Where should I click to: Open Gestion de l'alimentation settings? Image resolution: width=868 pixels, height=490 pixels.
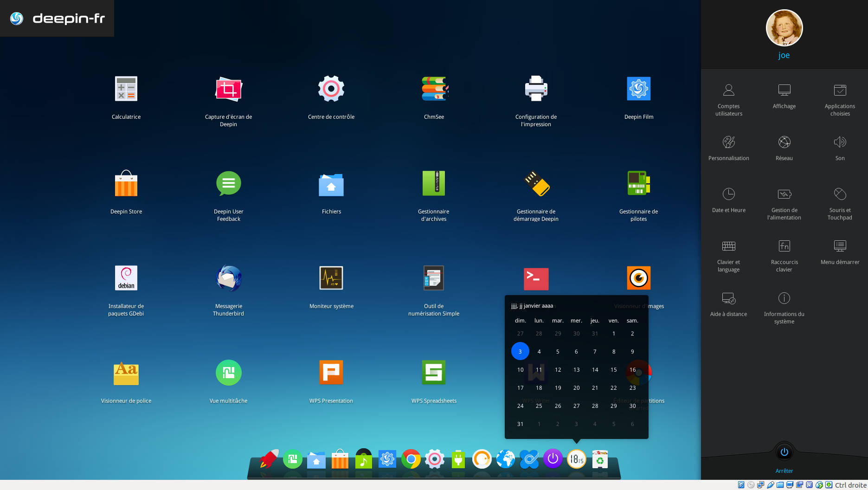(x=784, y=204)
